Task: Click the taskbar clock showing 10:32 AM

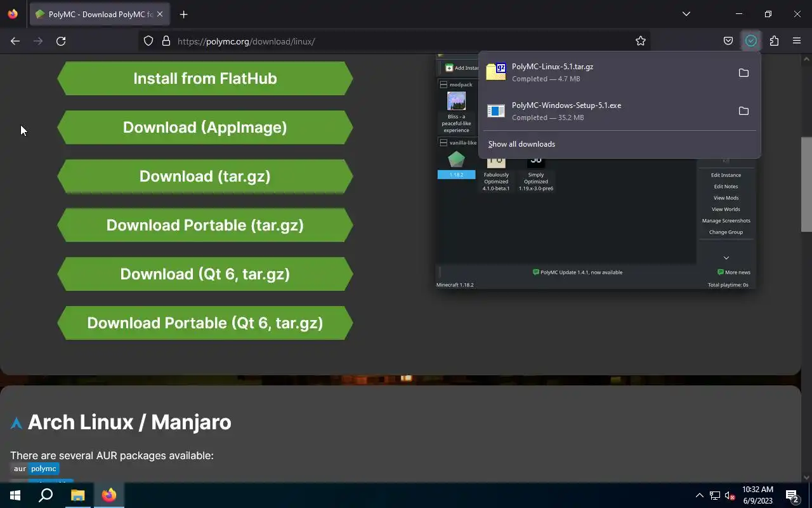Action: pos(758,495)
